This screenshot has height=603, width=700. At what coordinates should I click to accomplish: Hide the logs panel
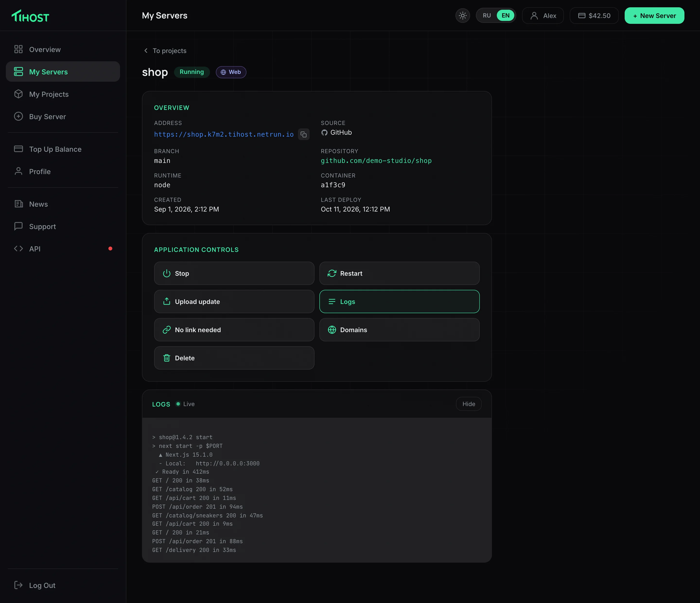[469, 404]
